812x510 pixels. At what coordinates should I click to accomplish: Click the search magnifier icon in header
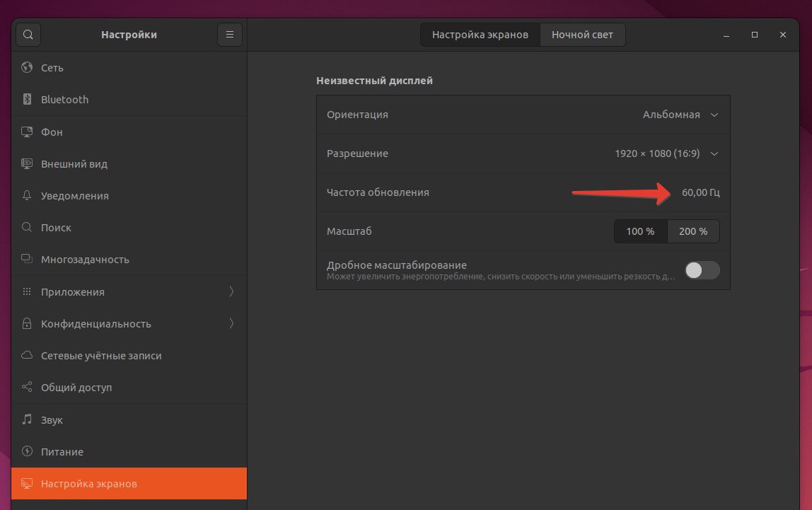(28, 35)
